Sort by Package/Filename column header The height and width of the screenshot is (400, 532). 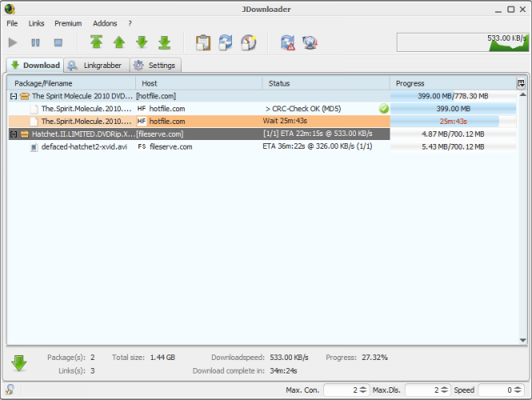pyautogui.click(x=71, y=83)
